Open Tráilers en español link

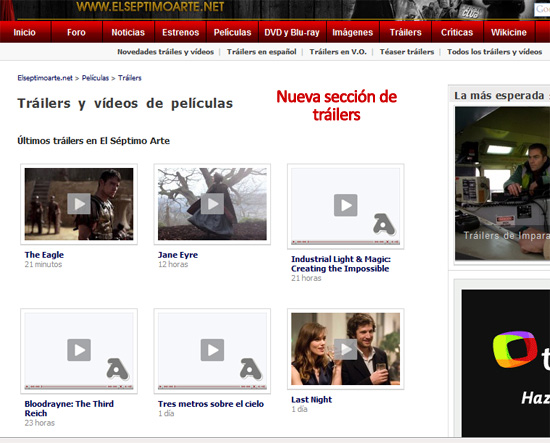(262, 52)
